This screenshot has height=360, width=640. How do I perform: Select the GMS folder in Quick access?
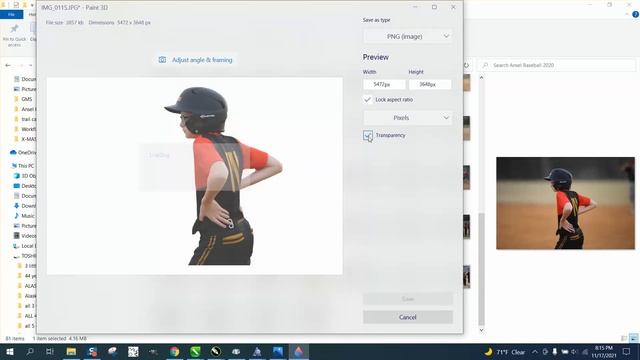click(24, 99)
